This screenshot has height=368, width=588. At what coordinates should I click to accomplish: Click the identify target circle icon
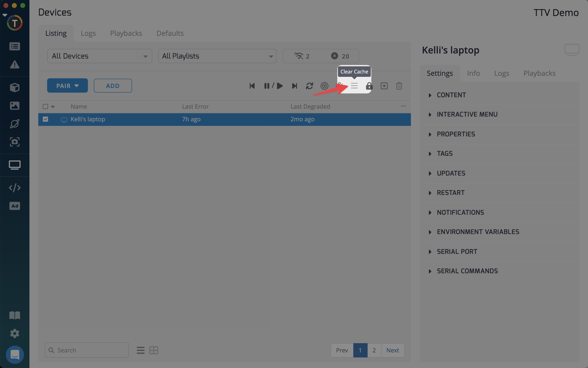[x=324, y=86]
